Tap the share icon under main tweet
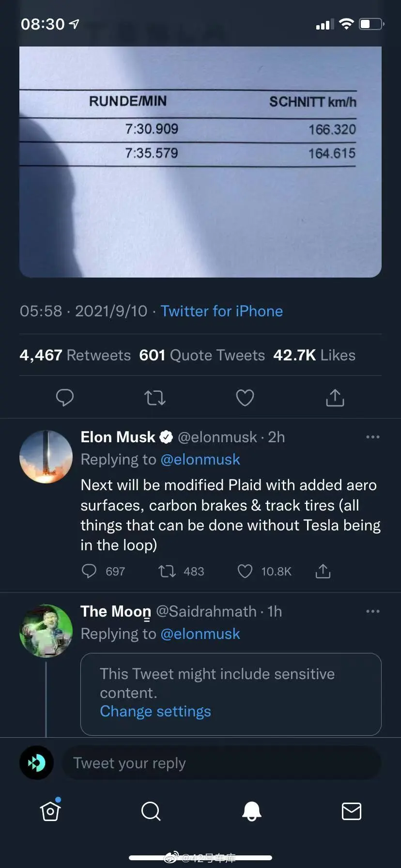This screenshot has width=401, height=868. tap(335, 398)
